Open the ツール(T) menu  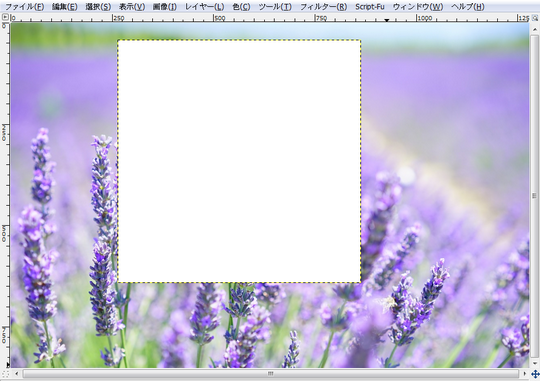pos(275,7)
